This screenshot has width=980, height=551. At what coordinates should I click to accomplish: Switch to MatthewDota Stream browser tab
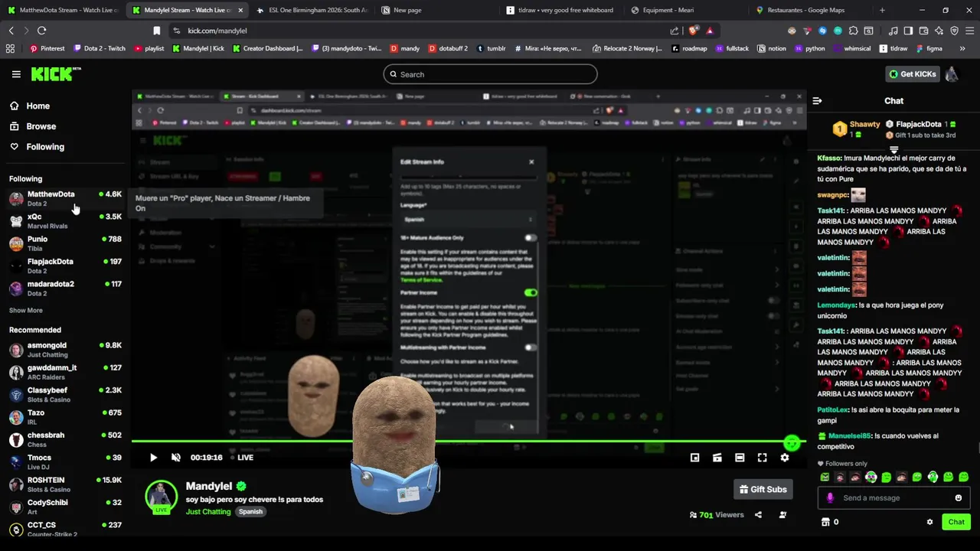coord(62,10)
